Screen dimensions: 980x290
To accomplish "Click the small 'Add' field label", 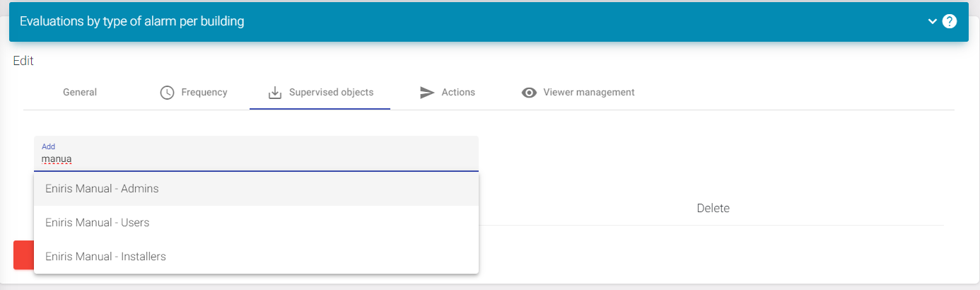I will pyautogui.click(x=48, y=146).
